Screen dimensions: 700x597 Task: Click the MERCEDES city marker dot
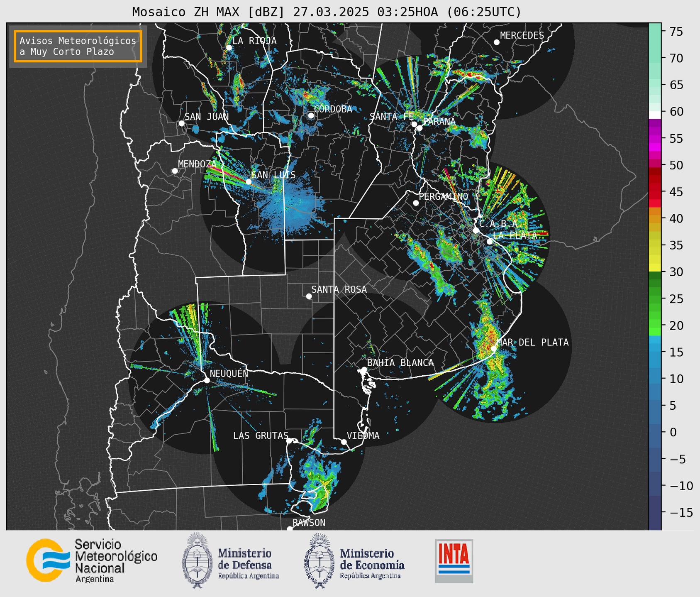[497, 42]
